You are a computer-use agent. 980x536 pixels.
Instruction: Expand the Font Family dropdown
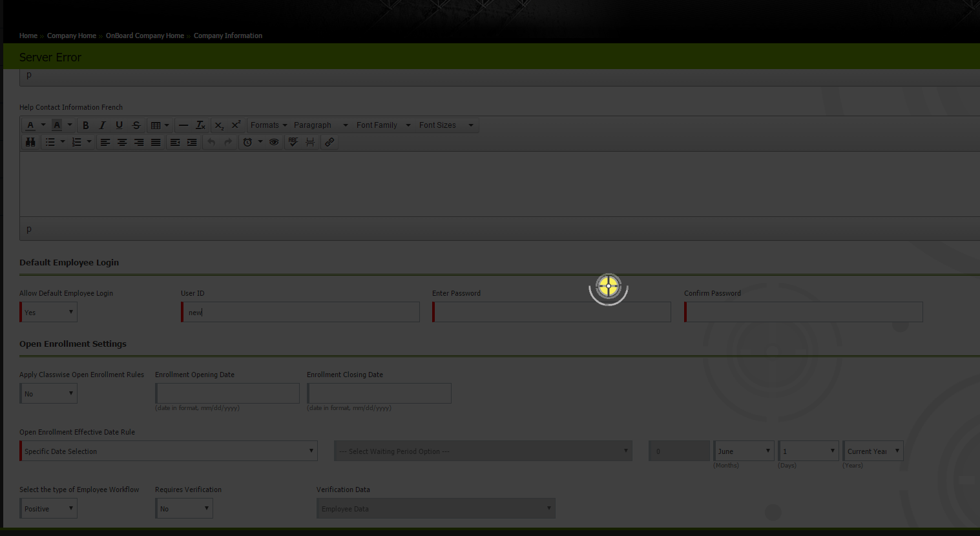pos(383,125)
